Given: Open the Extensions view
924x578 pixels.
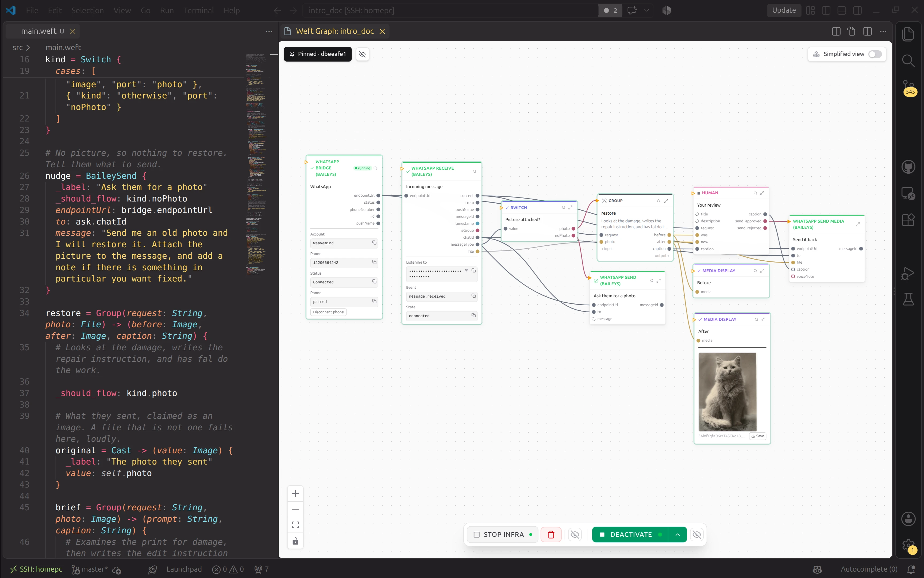Looking at the screenshot, I should coord(908,220).
